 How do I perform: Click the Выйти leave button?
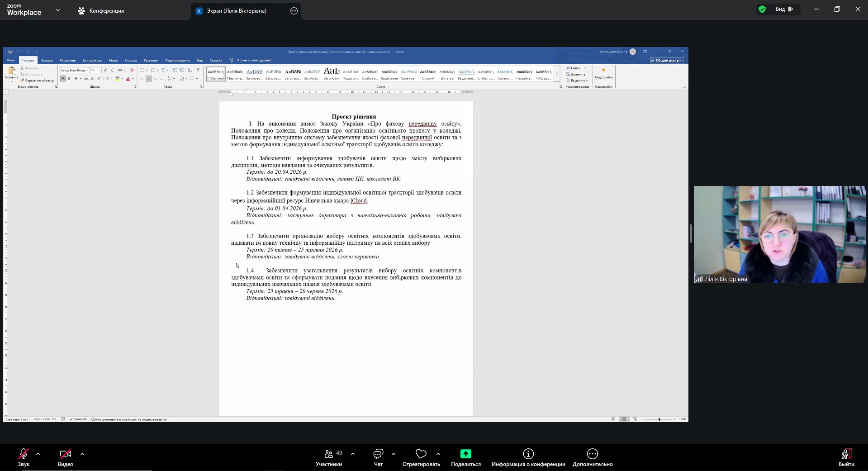pos(846,457)
